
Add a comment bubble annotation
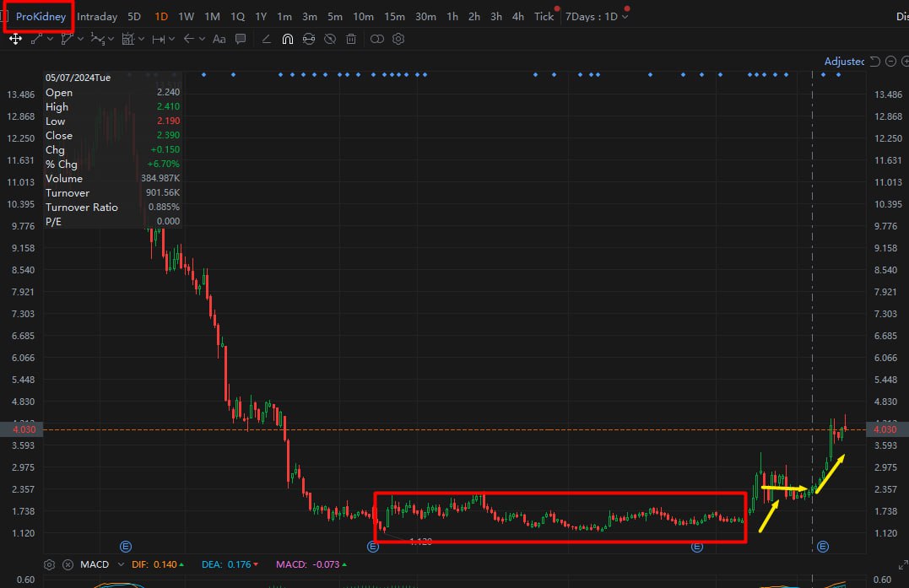[240, 39]
